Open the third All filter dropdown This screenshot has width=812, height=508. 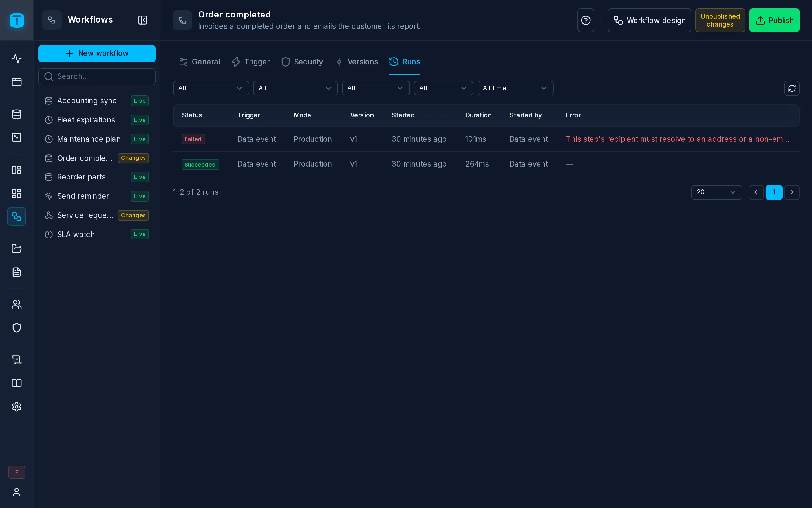[376, 88]
